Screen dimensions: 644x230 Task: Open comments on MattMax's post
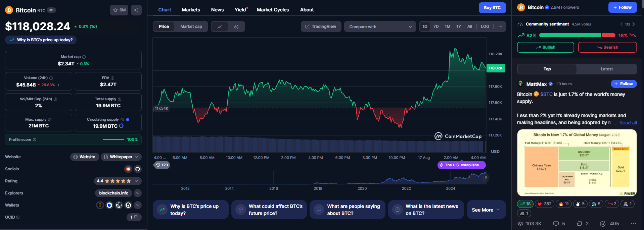pyautogui.click(x=559, y=224)
